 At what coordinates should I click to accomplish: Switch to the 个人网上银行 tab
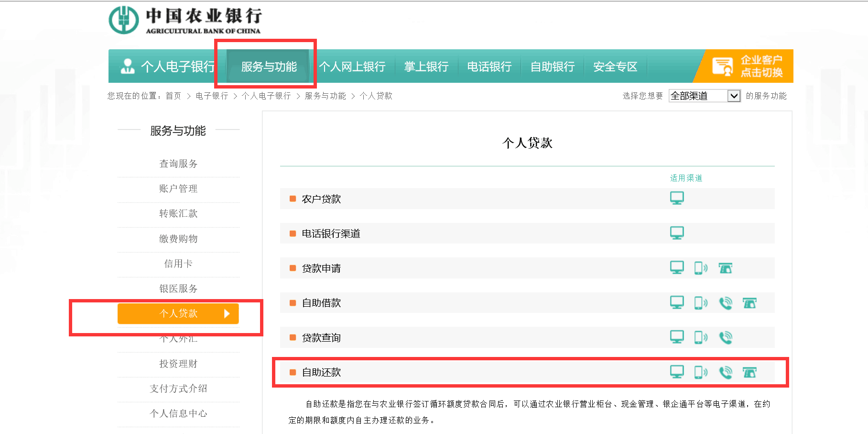point(352,67)
